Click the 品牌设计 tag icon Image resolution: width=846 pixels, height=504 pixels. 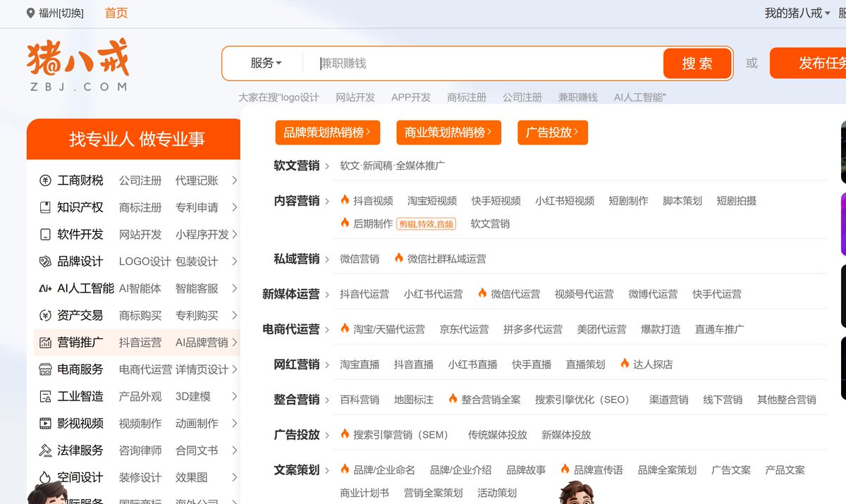click(45, 262)
